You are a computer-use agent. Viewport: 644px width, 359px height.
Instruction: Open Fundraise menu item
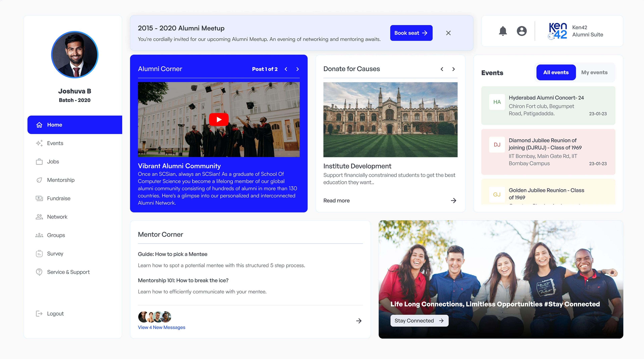pos(59,198)
